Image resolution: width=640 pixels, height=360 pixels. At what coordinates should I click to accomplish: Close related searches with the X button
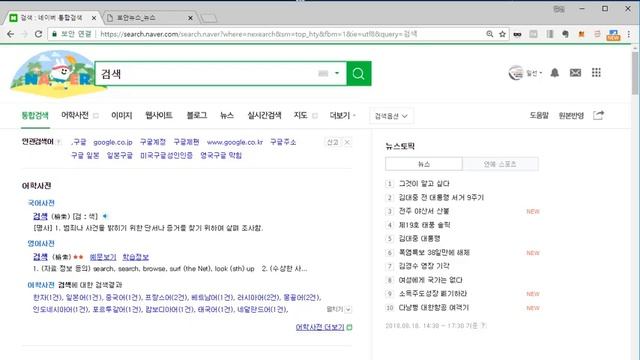347,142
